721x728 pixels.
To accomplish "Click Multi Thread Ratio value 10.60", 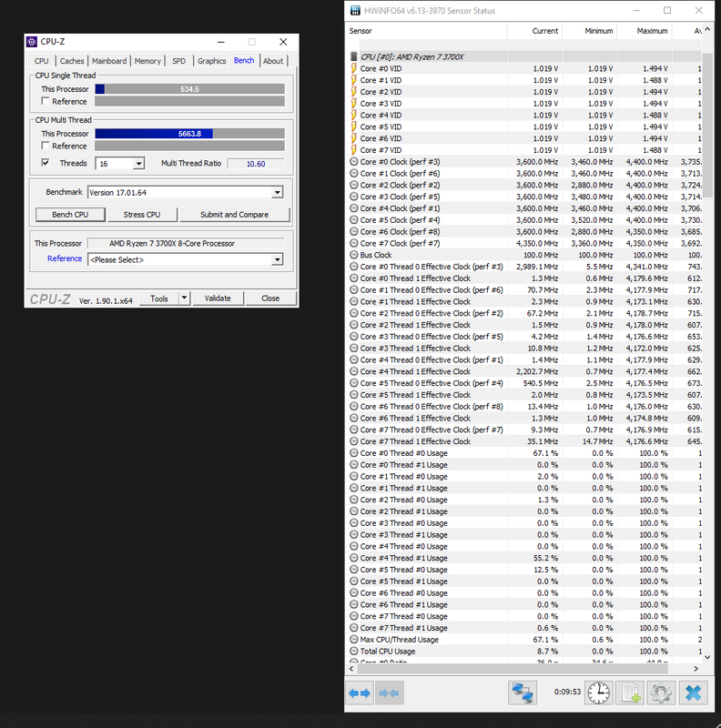I will pyautogui.click(x=256, y=164).
